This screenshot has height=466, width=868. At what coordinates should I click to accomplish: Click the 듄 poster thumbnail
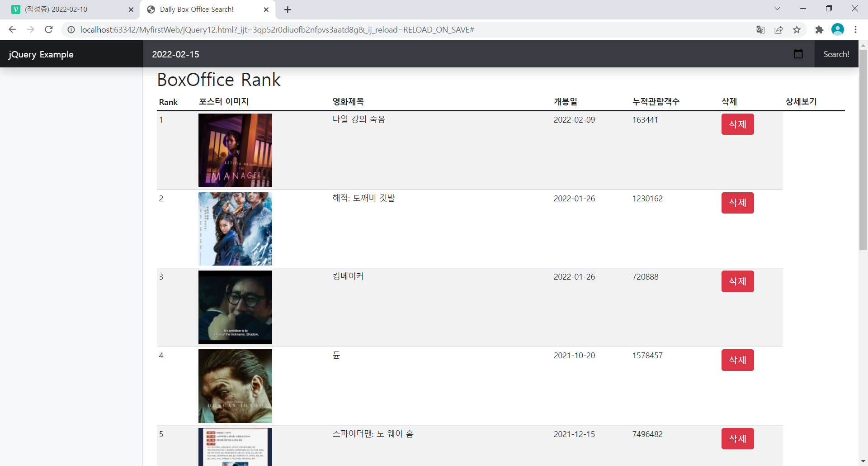click(235, 386)
